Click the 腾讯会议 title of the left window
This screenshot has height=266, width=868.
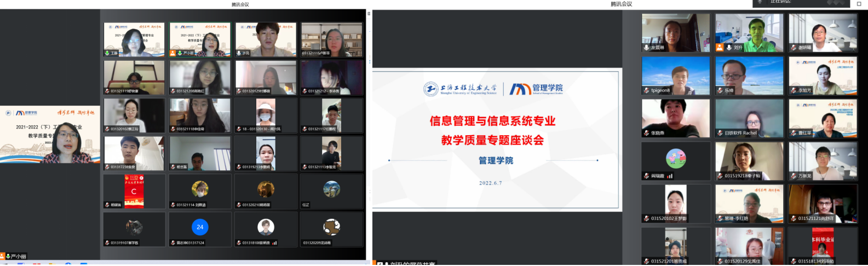pyautogui.click(x=240, y=4)
